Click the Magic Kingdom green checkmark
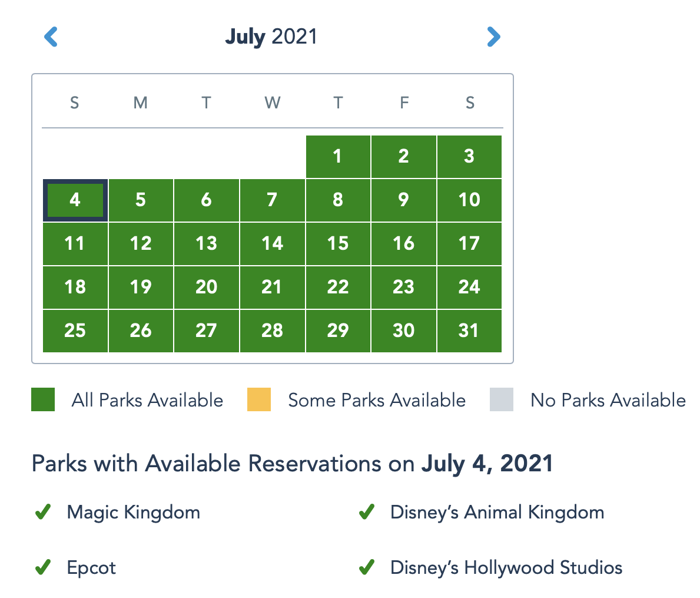700x598 pixels. tap(43, 512)
